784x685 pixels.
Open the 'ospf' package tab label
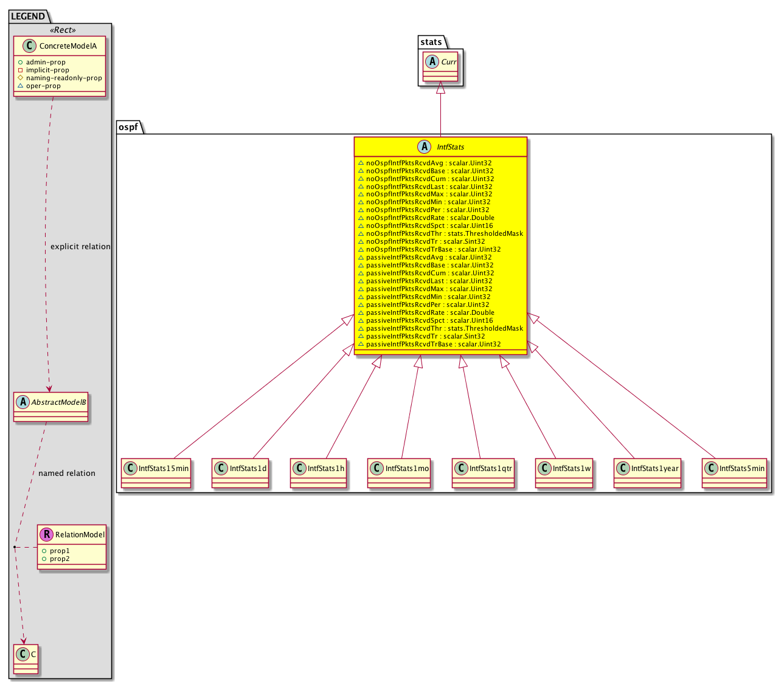tap(128, 126)
